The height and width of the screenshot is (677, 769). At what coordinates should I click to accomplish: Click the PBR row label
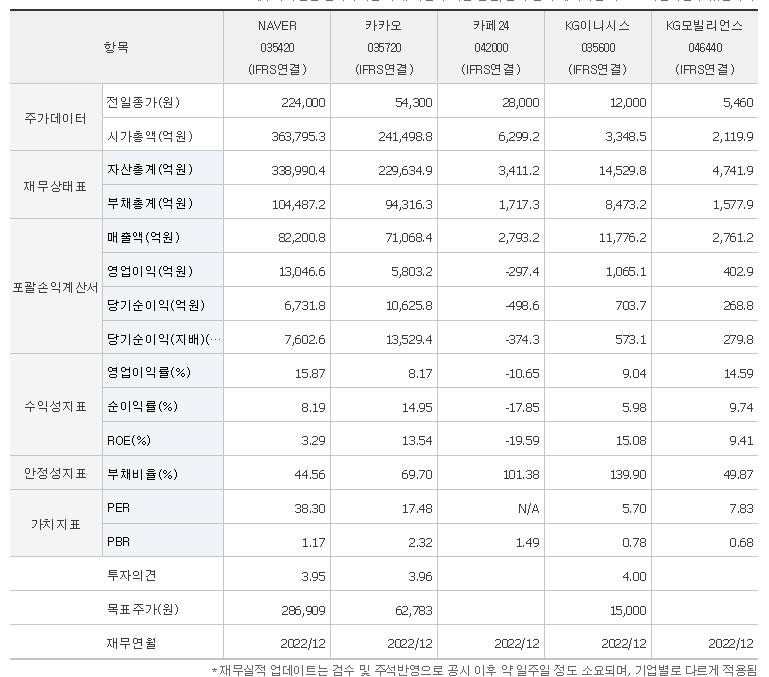(119, 542)
